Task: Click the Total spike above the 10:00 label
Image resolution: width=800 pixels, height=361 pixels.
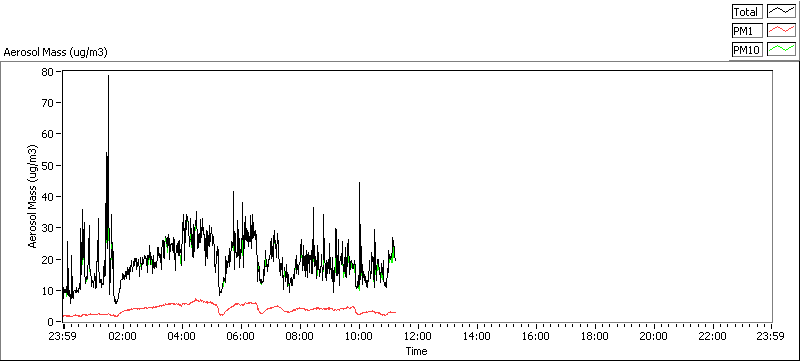Action: point(359,183)
